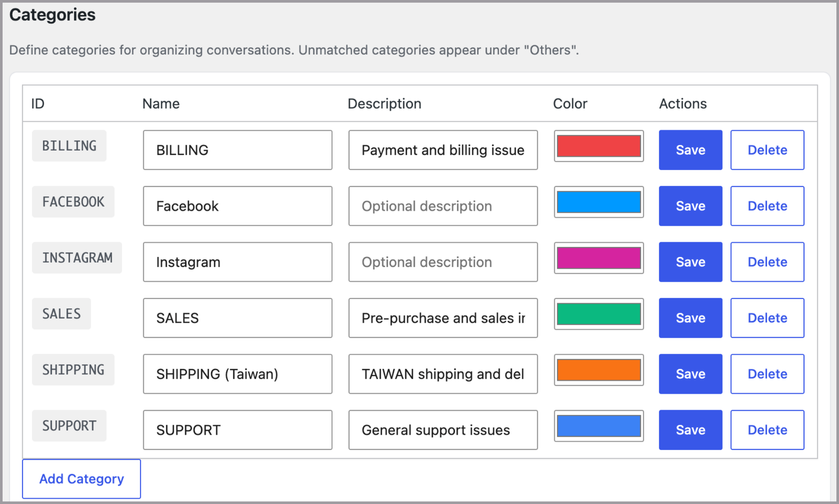This screenshot has height=504, width=839.
Task: Click the Description column header
Action: [x=384, y=104]
